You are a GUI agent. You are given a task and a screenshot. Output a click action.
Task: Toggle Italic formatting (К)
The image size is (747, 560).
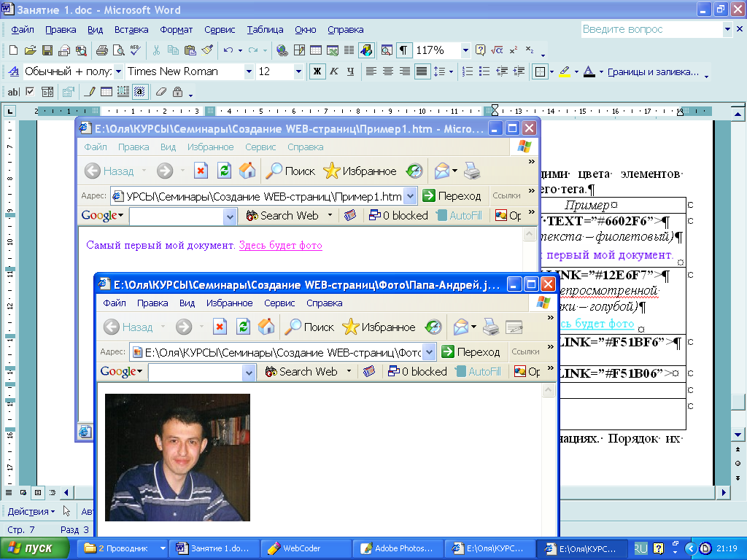tap(334, 71)
